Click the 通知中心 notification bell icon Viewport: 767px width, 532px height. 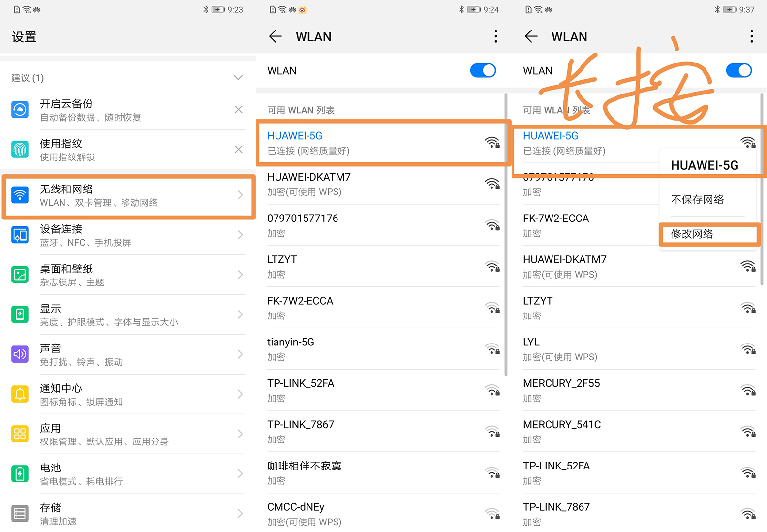click(20, 394)
